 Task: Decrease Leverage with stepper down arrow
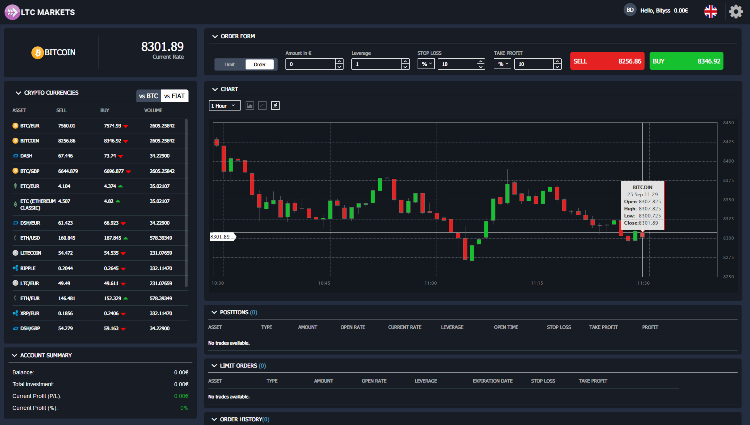tap(406, 67)
